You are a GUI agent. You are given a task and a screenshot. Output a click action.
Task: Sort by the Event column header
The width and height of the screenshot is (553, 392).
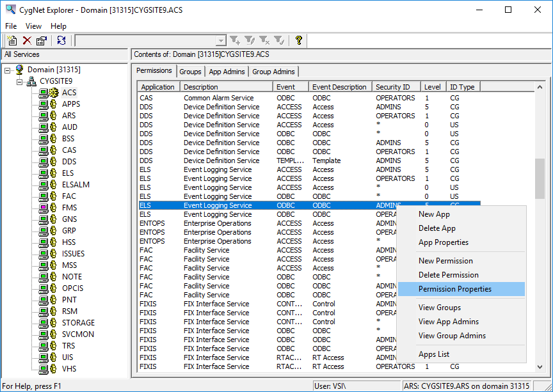tap(291, 87)
